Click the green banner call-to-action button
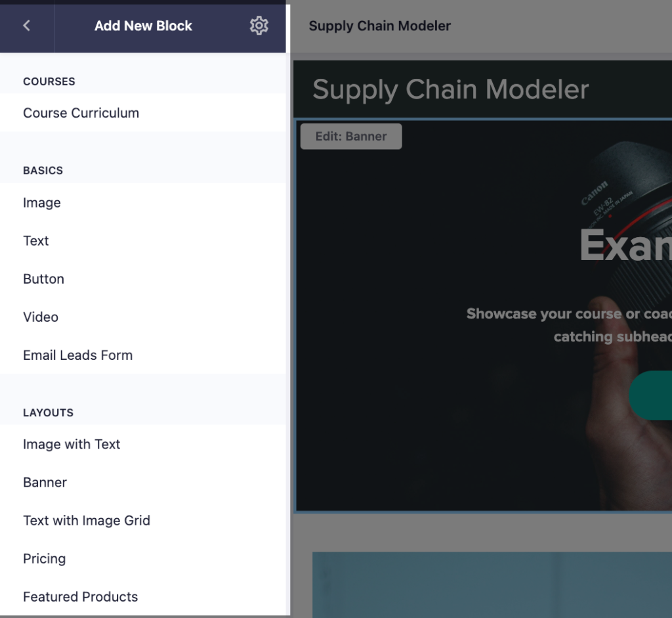Screen dimensions: 672x618 point(650,395)
